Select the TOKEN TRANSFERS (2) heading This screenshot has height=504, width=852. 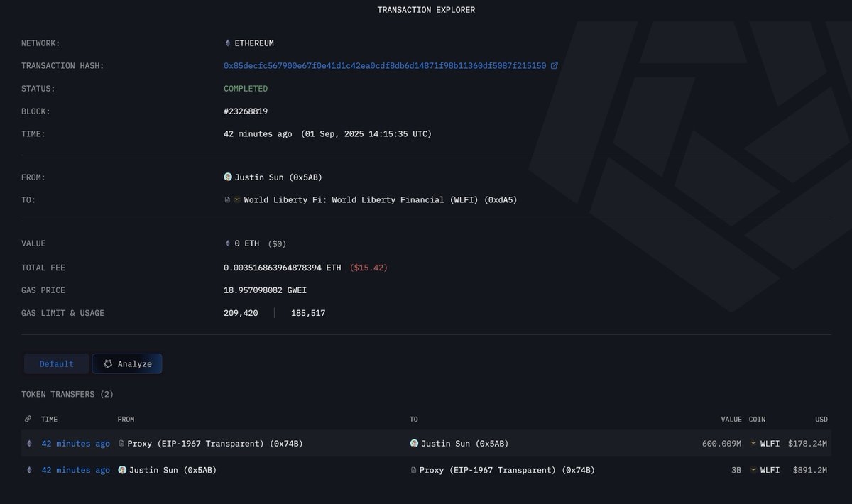click(x=67, y=394)
